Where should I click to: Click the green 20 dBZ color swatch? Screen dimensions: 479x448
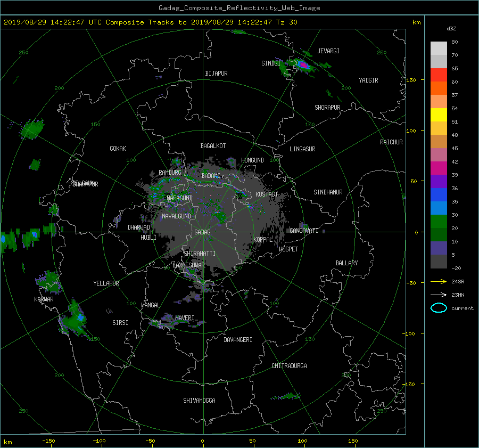[439, 222]
